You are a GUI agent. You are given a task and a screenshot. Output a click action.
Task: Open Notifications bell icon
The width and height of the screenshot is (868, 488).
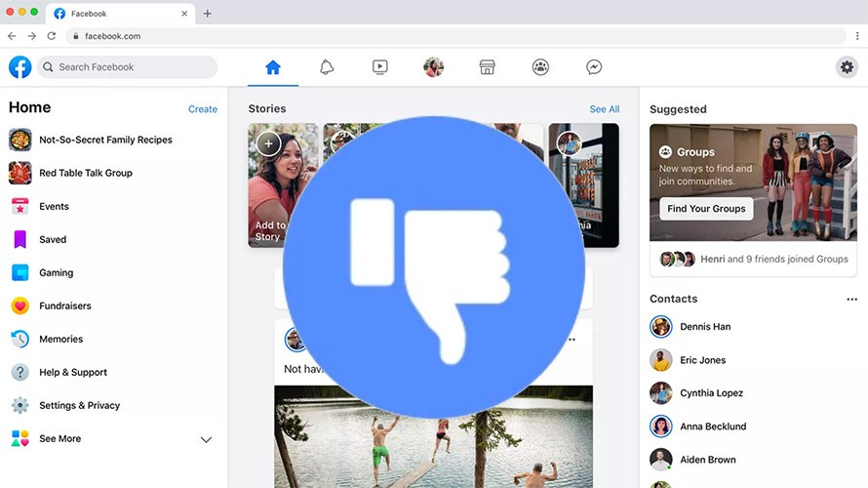click(327, 67)
